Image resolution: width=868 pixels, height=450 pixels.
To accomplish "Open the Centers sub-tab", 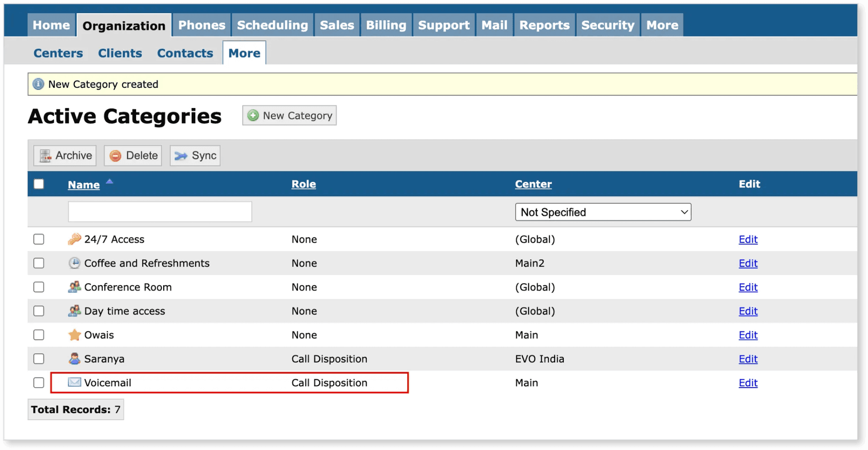I will (58, 53).
